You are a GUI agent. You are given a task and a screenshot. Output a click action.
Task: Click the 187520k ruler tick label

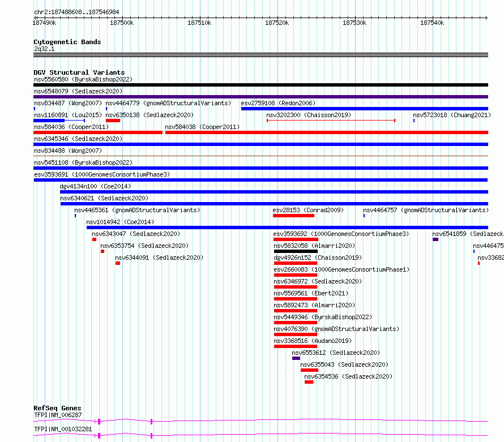[x=277, y=23]
